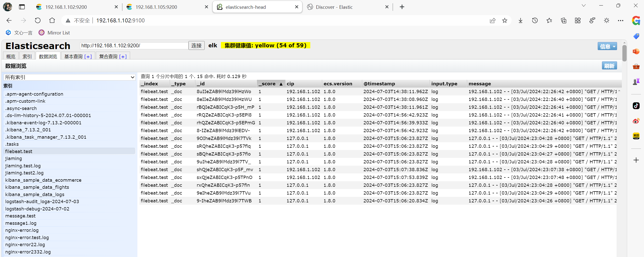This screenshot has width=644, height=257.
Task: Go back using the browser back arrow
Action: 9,20
